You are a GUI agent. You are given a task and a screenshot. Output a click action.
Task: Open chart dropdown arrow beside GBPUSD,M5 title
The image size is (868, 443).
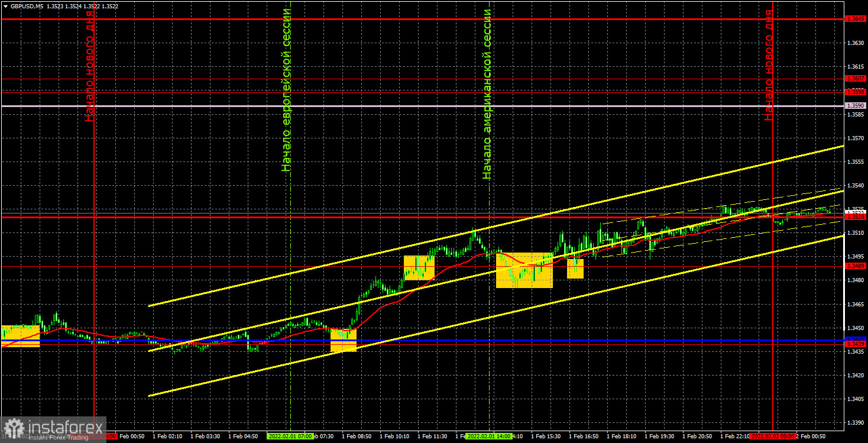tap(5, 6)
